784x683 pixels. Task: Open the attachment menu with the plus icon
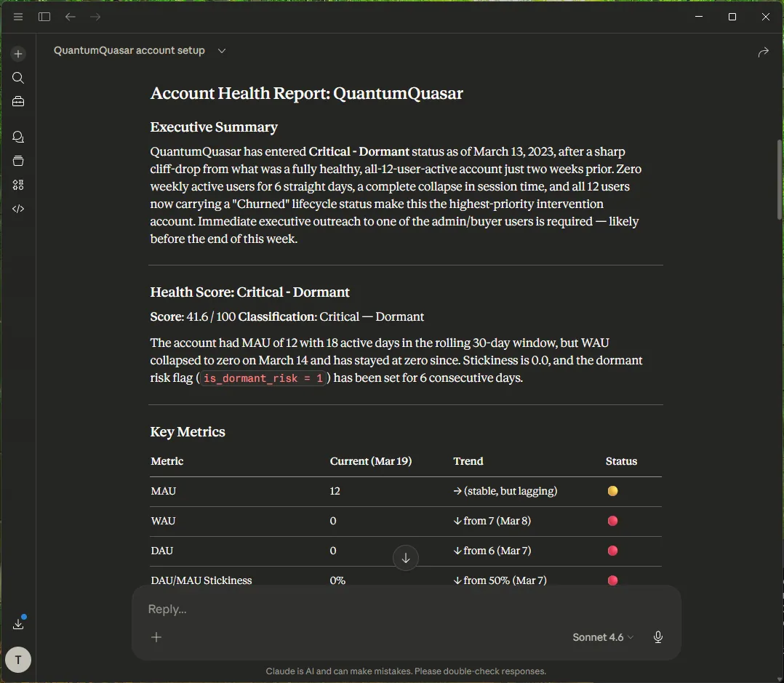coord(156,637)
